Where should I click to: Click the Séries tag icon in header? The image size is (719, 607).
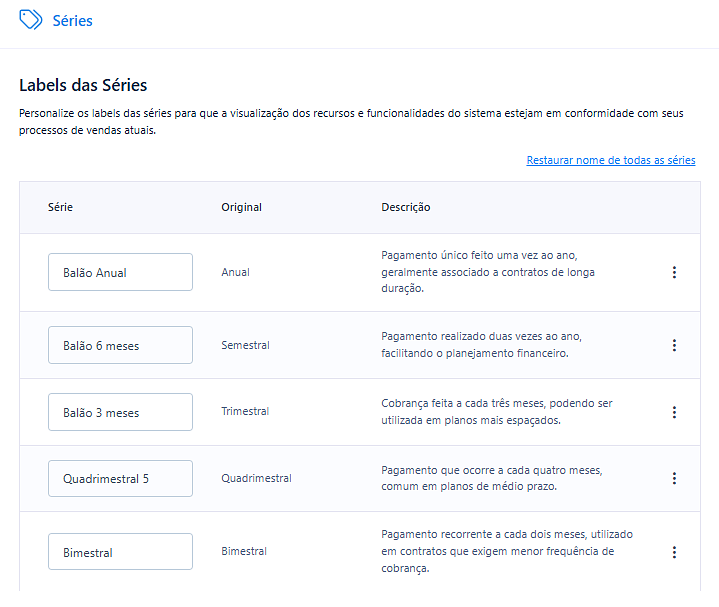pos(31,20)
